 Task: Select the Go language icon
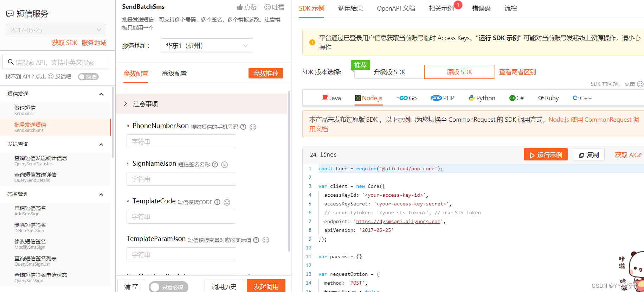click(x=402, y=98)
